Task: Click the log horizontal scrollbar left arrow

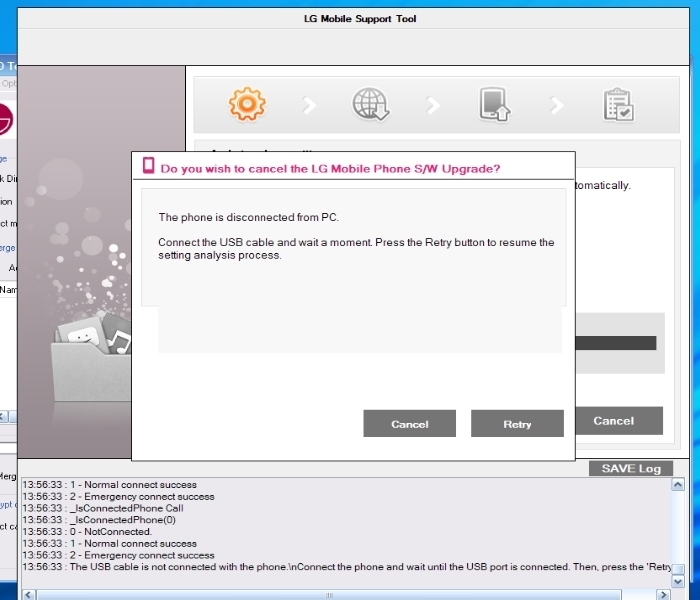Action: point(29,595)
